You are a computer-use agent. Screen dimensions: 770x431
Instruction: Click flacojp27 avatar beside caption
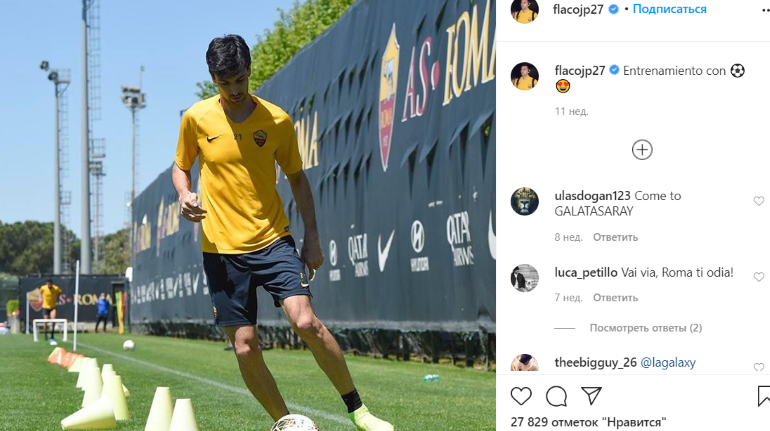524,77
